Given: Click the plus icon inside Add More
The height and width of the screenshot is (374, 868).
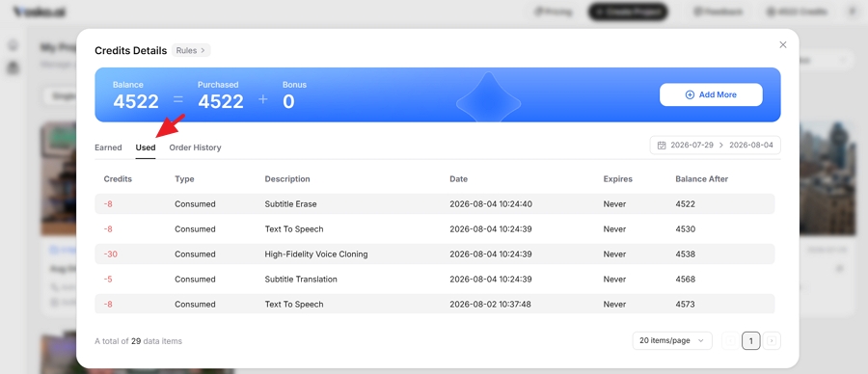Looking at the screenshot, I should coord(690,94).
